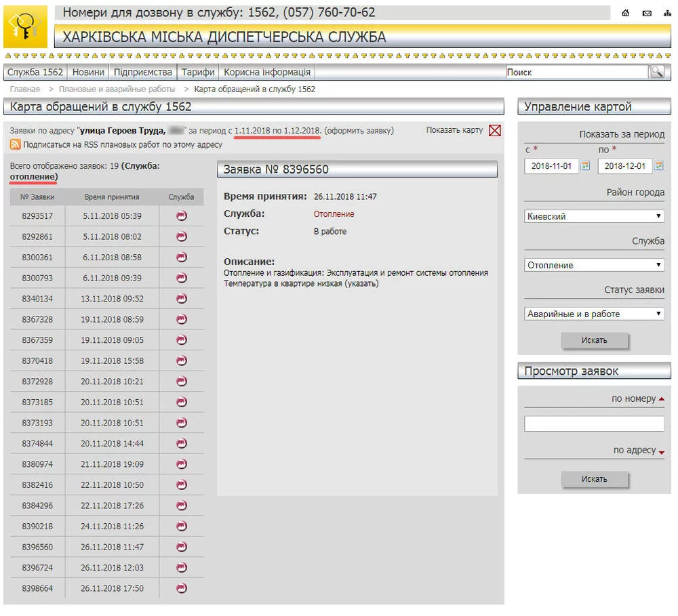Click the RSS feed icon
The height and width of the screenshot is (616, 678).
[15, 144]
